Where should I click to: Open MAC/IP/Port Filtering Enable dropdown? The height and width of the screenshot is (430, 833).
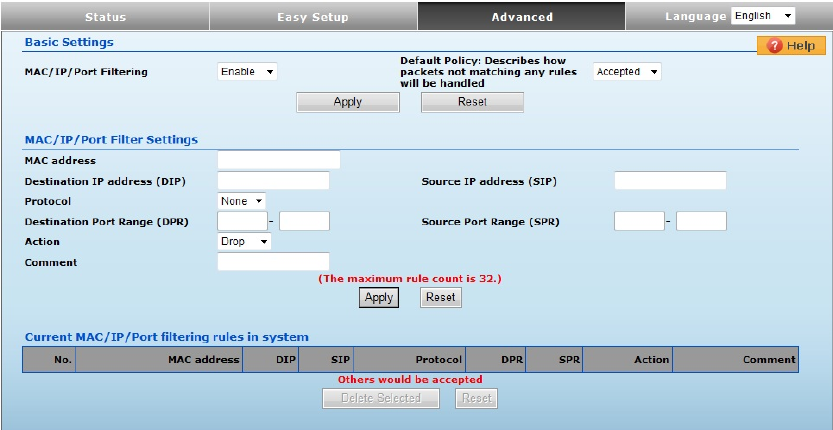[x=247, y=72]
